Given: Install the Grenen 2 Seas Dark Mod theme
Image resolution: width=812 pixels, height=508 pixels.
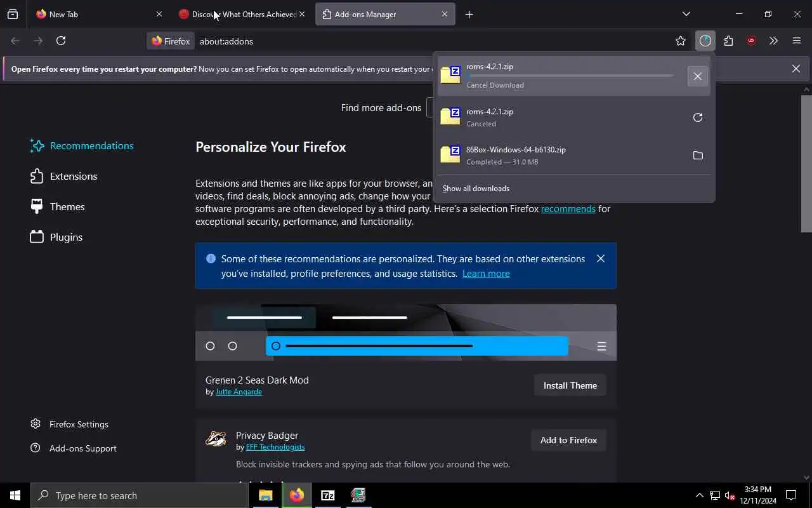Looking at the screenshot, I should [x=570, y=385].
